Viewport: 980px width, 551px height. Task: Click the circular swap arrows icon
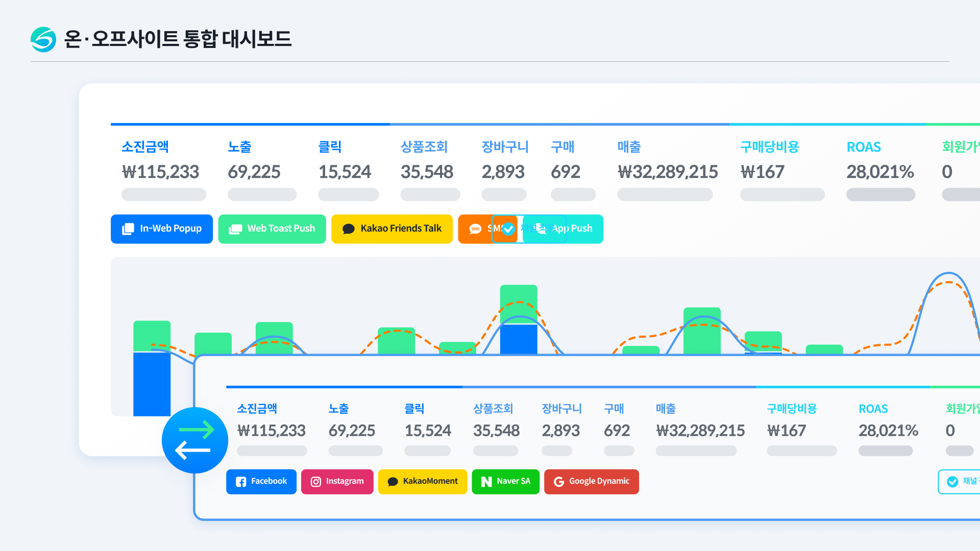tap(194, 440)
